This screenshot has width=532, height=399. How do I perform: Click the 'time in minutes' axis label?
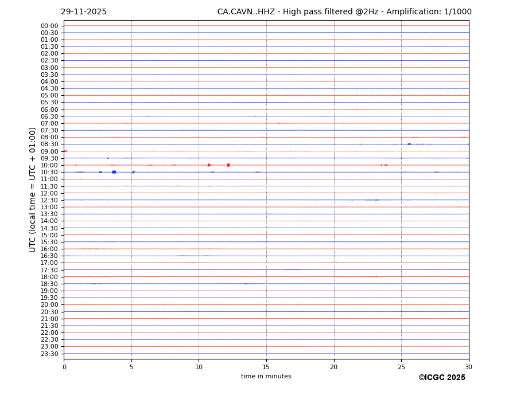click(266, 377)
